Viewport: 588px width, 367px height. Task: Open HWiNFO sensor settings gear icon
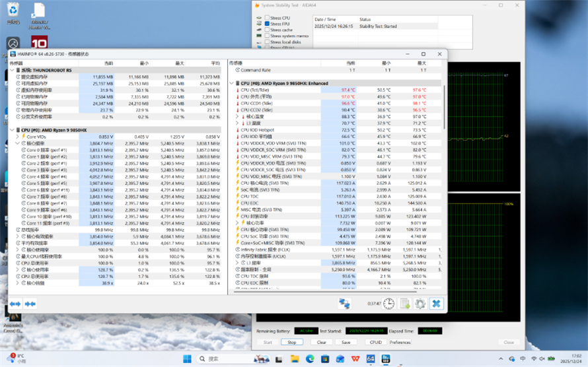[420, 304]
